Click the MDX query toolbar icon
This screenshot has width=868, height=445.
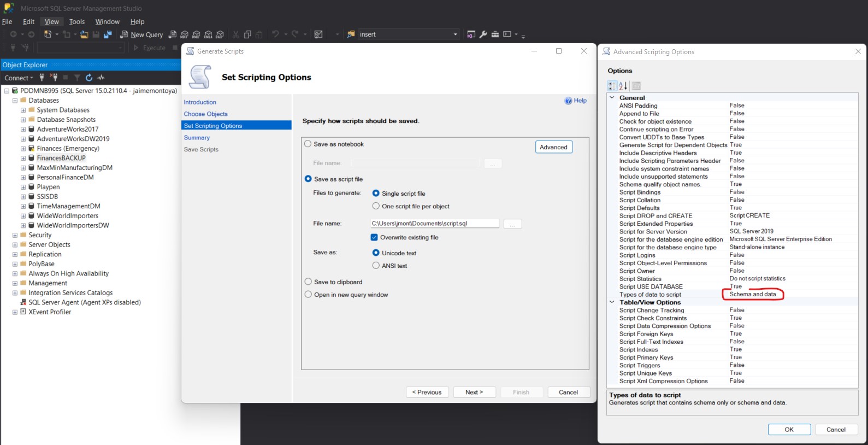(185, 34)
